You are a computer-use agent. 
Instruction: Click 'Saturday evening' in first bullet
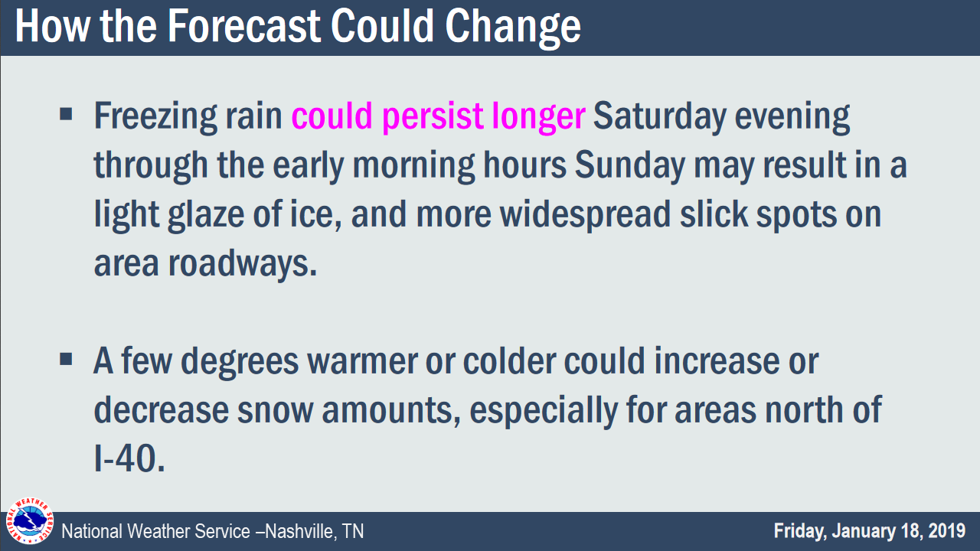click(722, 117)
